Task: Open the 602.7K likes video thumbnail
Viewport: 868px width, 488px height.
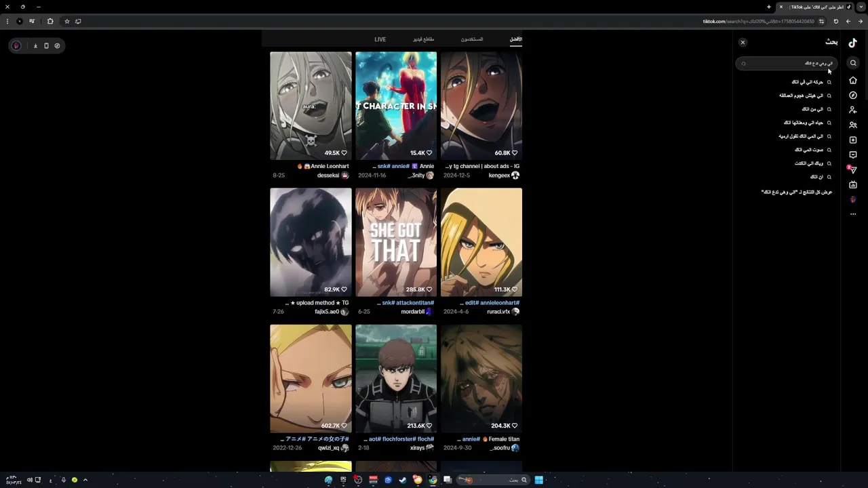Action: pyautogui.click(x=311, y=378)
